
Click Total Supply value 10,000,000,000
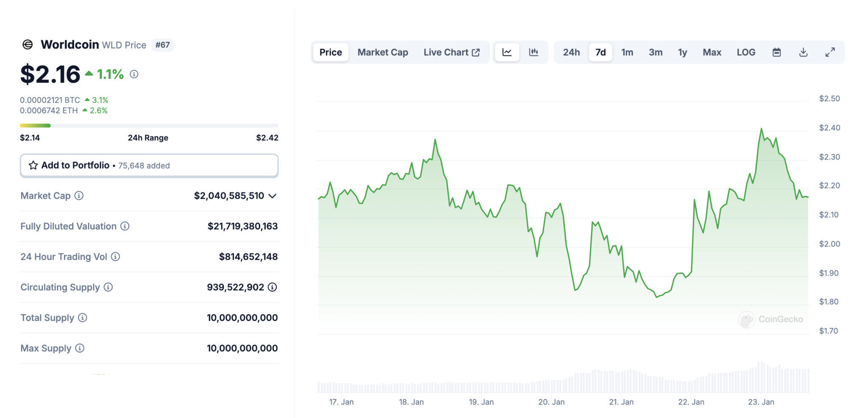tap(242, 318)
